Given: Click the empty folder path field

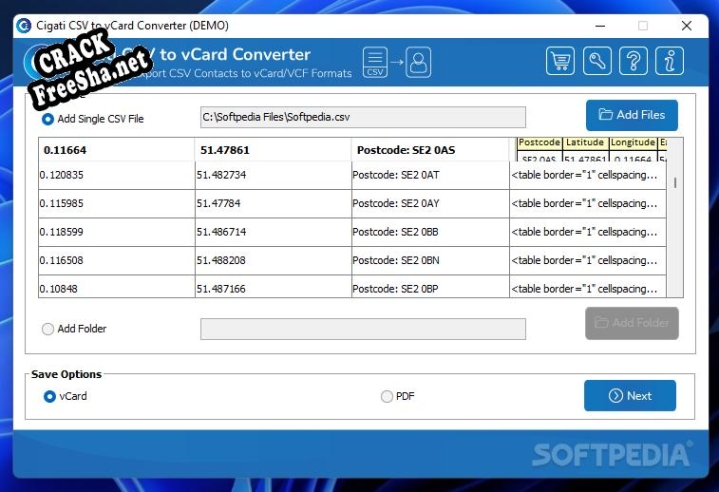Looking at the screenshot, I should tap(362, 329).
